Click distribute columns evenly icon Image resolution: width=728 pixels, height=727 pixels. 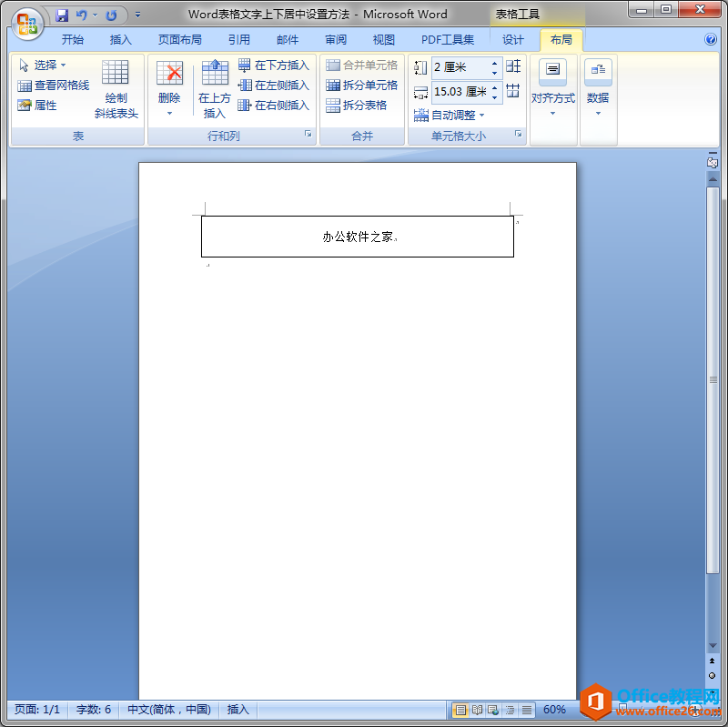pyautogui.click(x=513, y=91)
